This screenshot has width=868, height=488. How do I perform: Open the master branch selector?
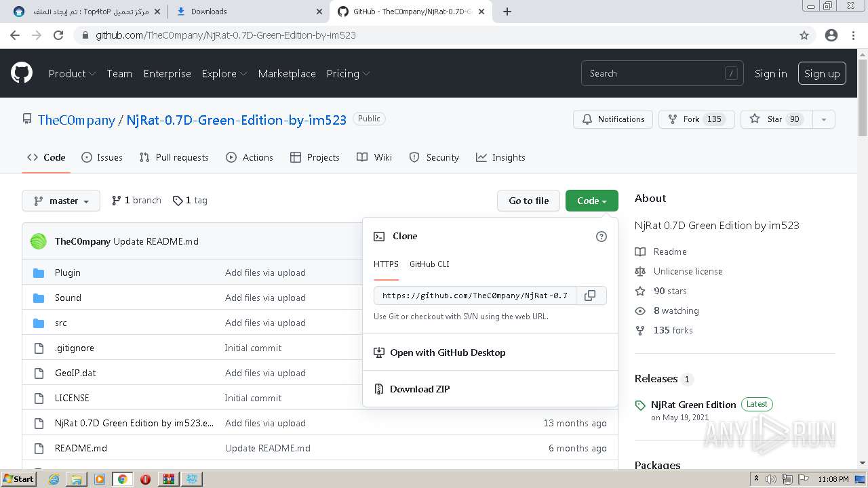tap(61, 201)
